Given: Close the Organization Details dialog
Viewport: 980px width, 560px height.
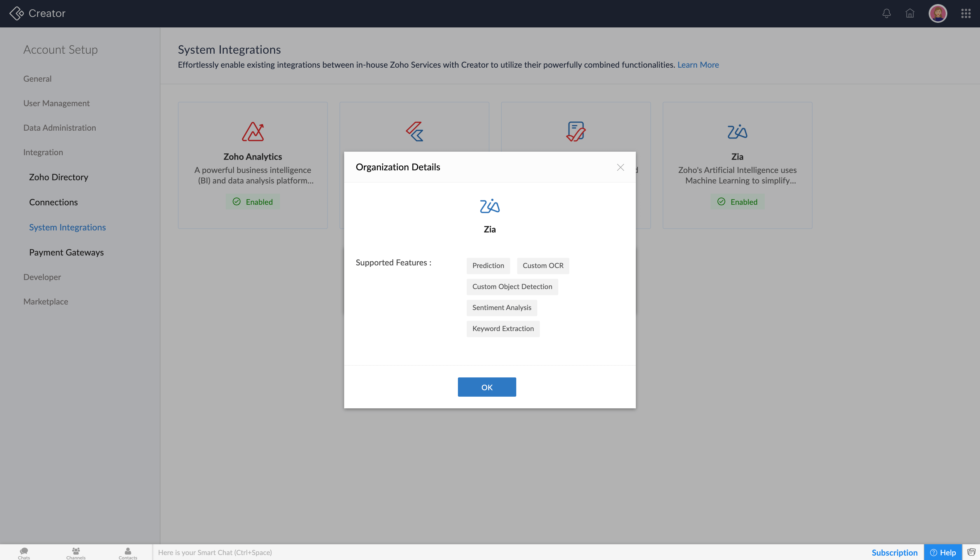Looking at the screenshot, I should coord(620,167).
